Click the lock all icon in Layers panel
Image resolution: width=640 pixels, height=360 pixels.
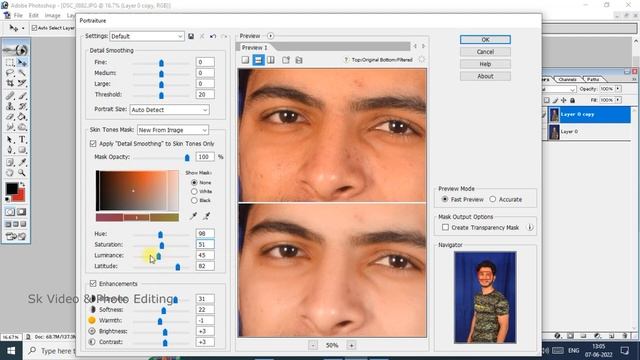pos(573,100)
